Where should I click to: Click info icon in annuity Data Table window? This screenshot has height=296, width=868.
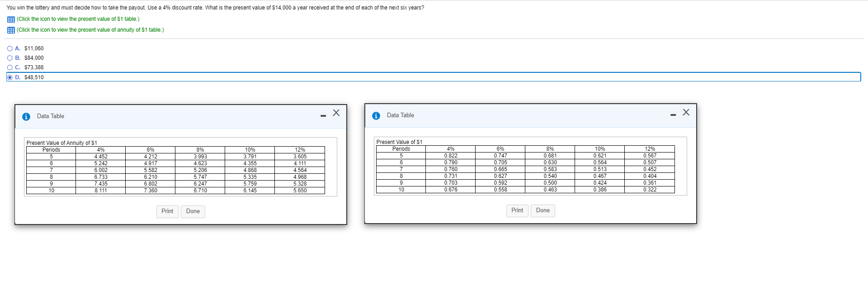point(26,116)
